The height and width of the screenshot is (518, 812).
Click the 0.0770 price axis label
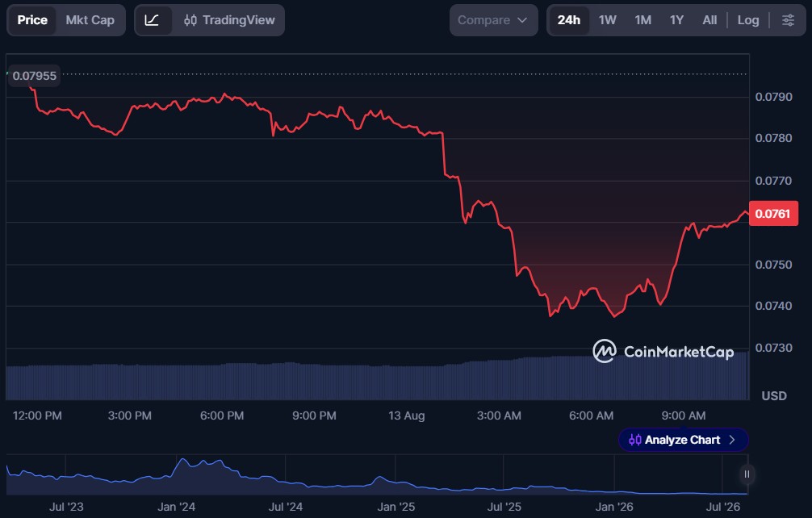pyautogui.click(x=774, y=181)
